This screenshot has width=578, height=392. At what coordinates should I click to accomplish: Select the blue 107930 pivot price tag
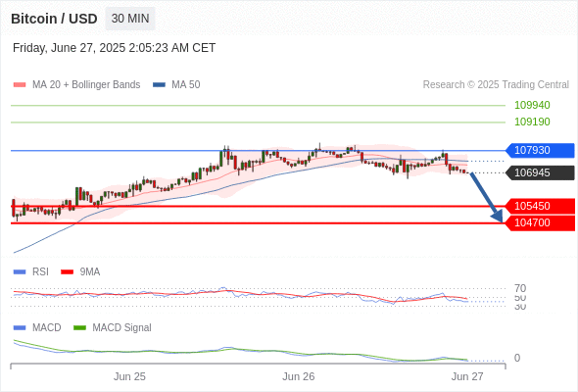click(x=540, y=151)
